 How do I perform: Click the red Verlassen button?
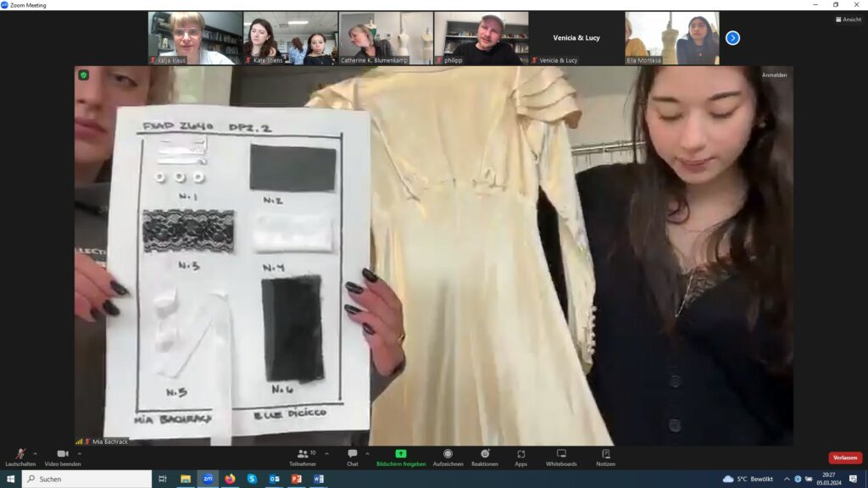[844, 457]
